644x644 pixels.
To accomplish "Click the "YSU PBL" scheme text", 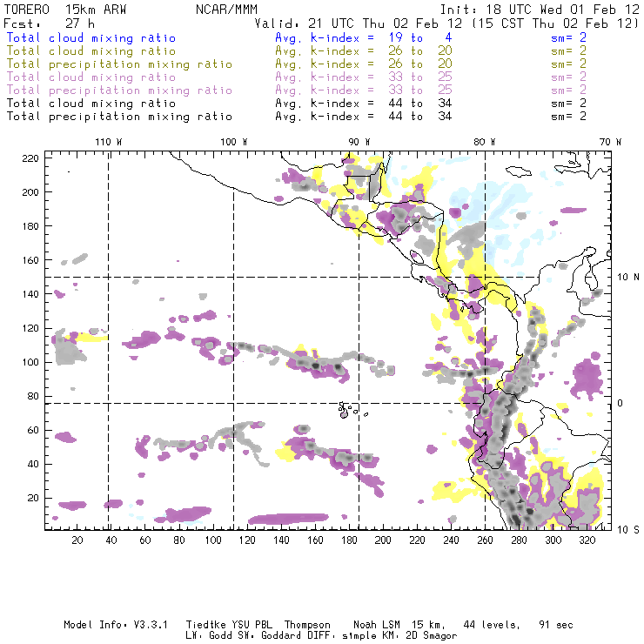I will pos(252,625).
